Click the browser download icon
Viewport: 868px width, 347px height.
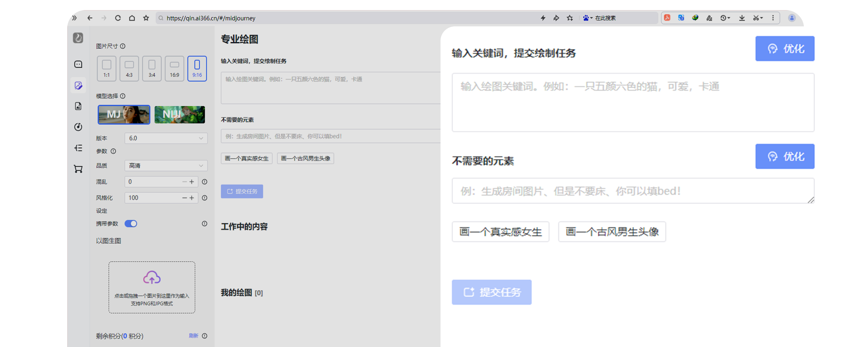tap(742, 18)
